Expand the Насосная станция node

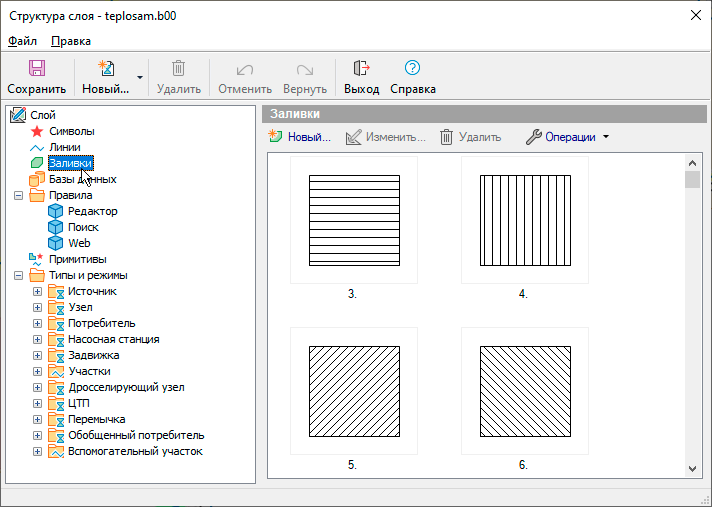click(x=38, y=339)
